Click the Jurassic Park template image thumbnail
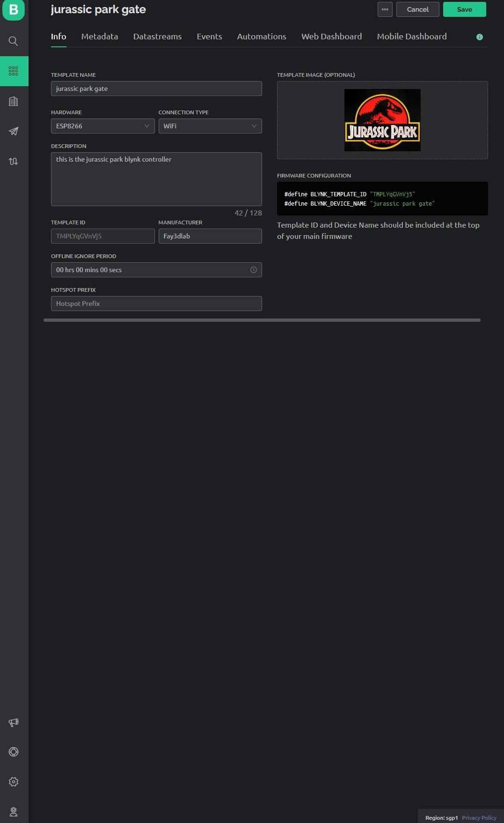Screen dimensions: 504x823 (382, 120)
